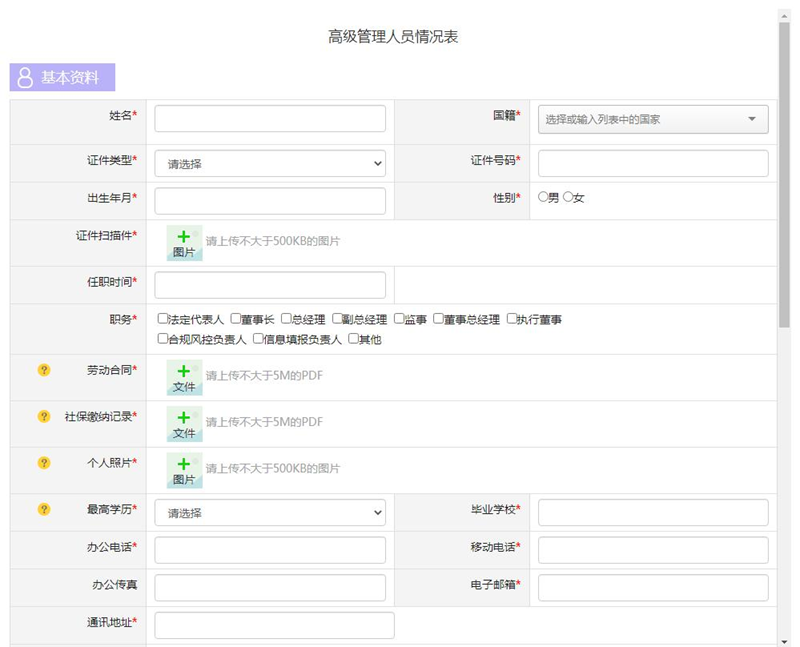Click the 基本资料 section tab
Image resolution: width=800 pixels, height=647 pixels.
tap(62, 78)
